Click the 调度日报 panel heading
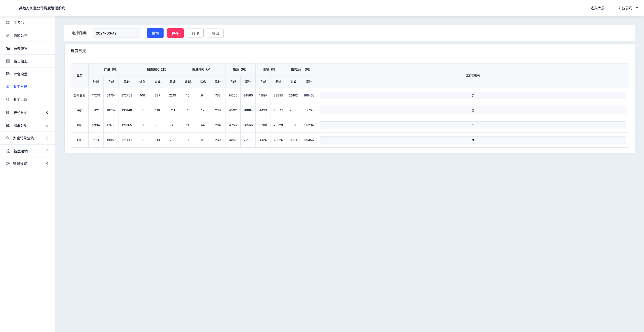The image size is (644, 332). 78,51
